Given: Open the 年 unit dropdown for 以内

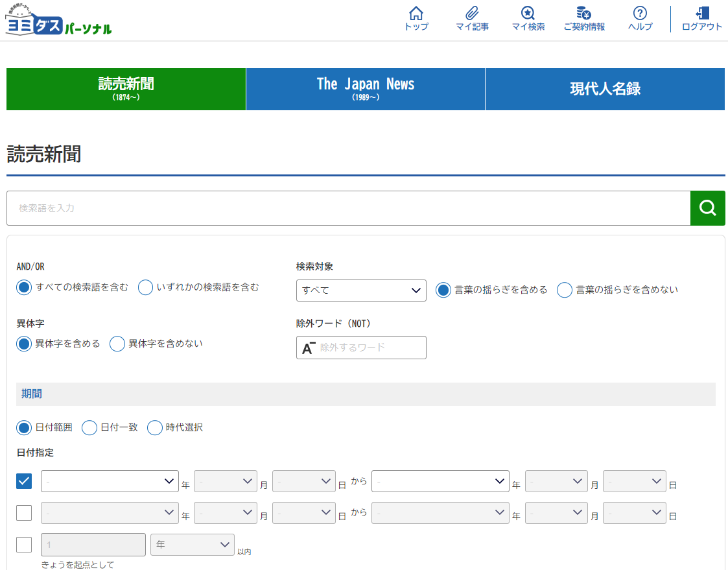Looking at the screenshot, I should coord(193,545).
